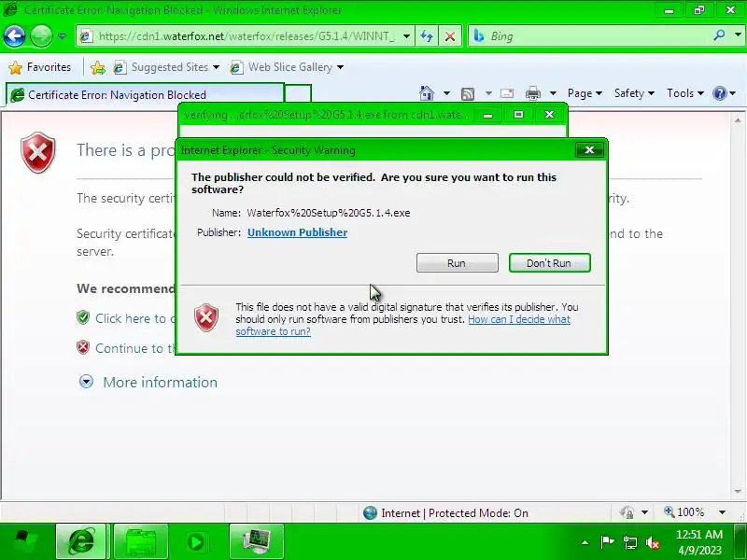Open the zoom level 100% control
The image size is (747, 560).
click(684, 512)
